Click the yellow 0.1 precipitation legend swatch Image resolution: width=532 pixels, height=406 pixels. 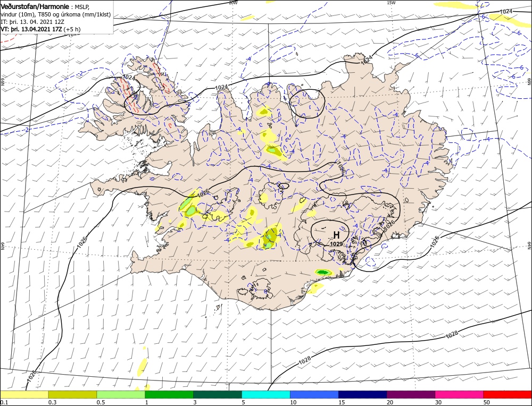[x=24, y=394]
